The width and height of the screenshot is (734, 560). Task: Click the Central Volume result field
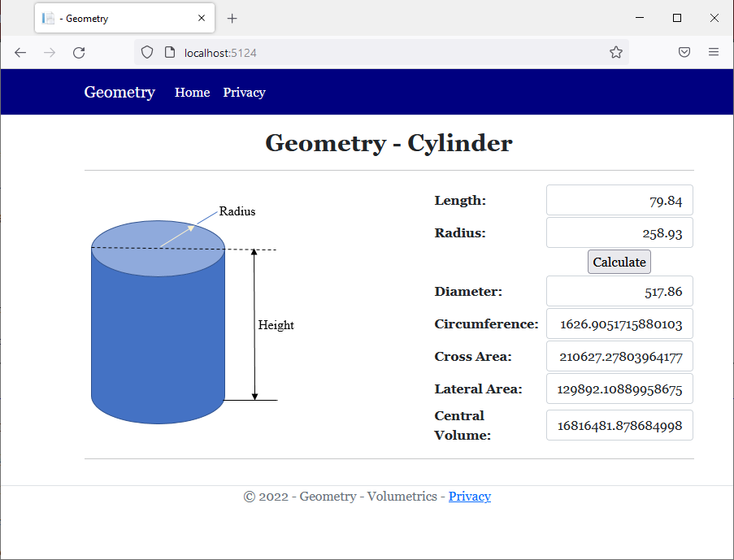[619, 425]
